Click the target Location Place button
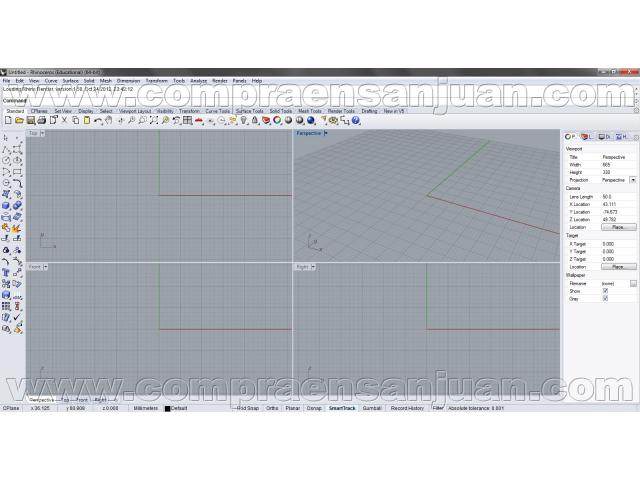Viewport: 640px width, 480px height. (x=618, y=267)
